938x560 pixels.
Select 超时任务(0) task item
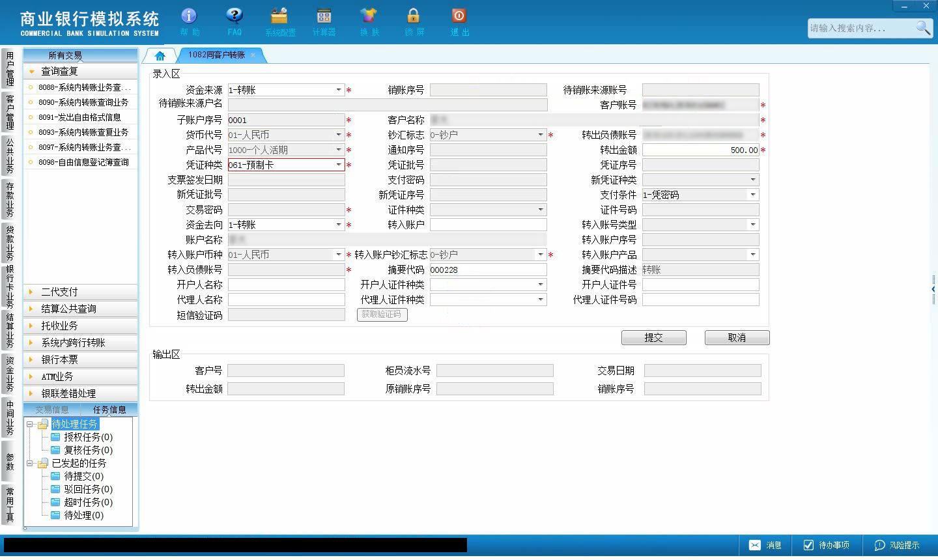pos(81,502)
